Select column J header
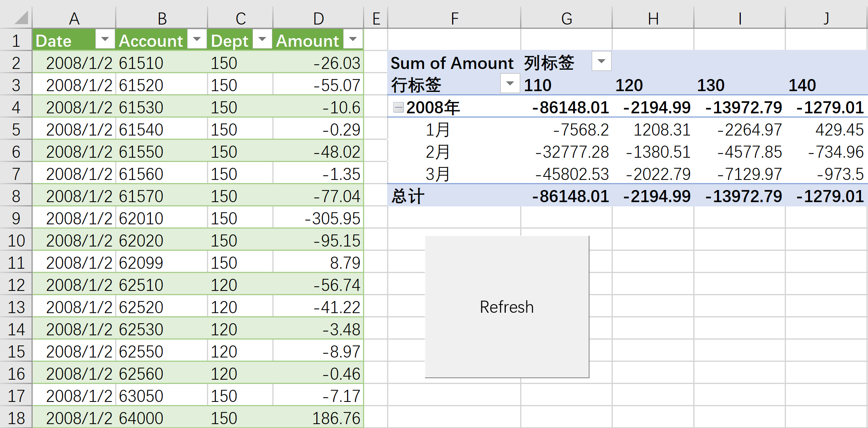 (826, 18)
